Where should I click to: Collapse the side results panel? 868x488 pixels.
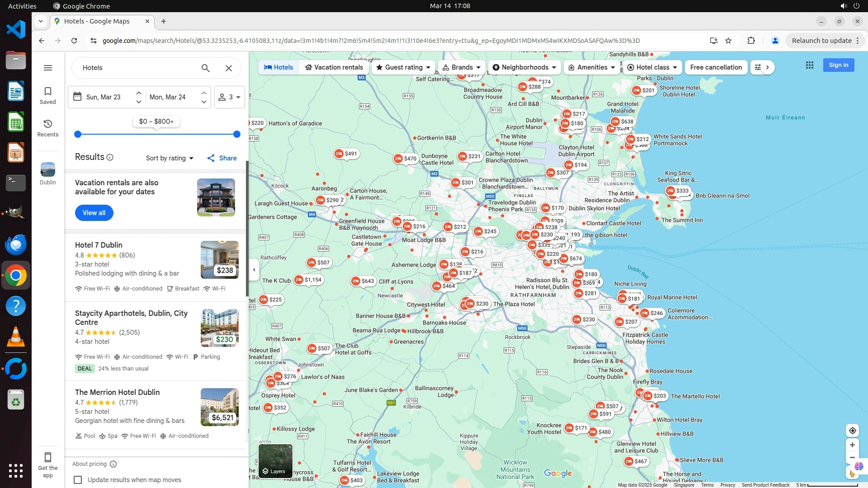[254, 270]
